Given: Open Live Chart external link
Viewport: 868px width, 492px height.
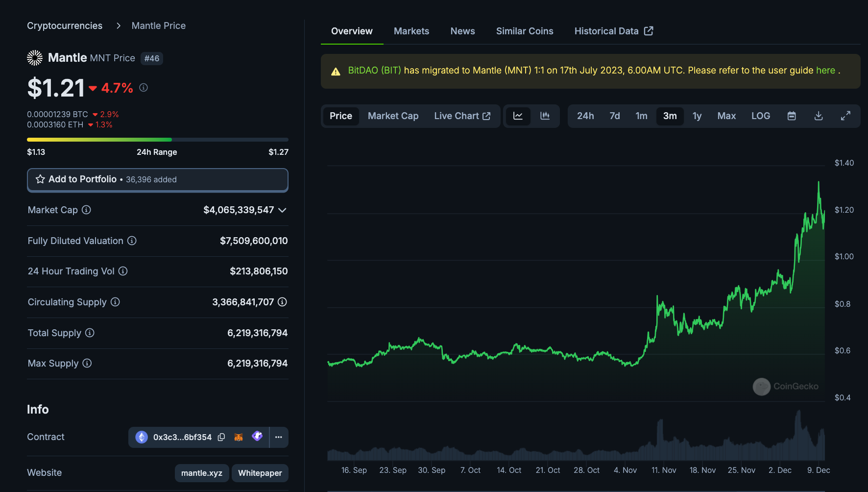Looking at the screenshot, I should pyautogui.click(x=462, y=116).
